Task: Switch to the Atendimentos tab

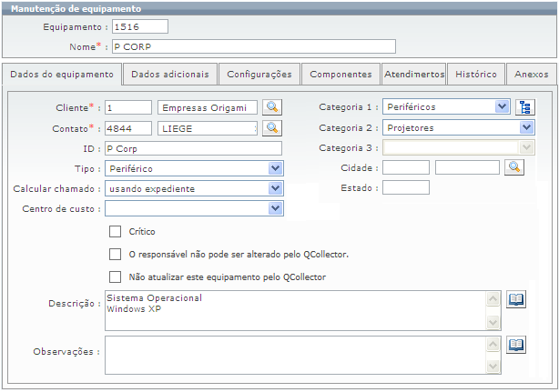Action: pos(414,75)
